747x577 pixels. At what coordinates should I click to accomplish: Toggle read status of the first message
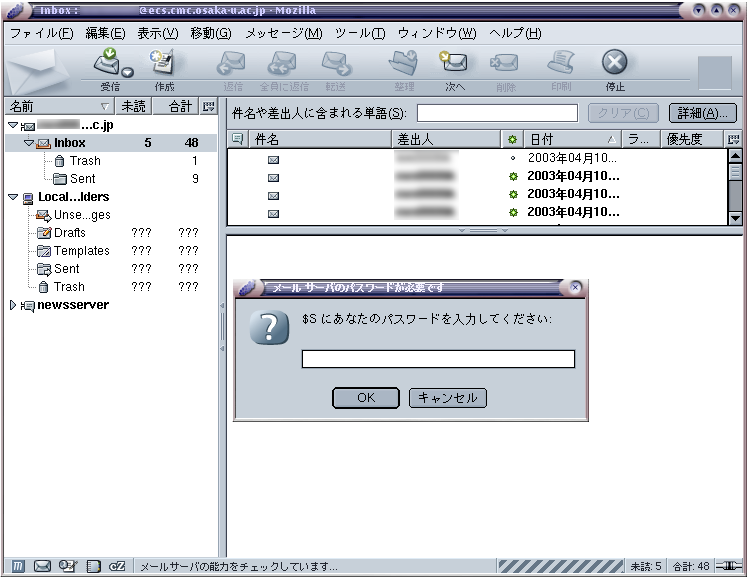513,158
